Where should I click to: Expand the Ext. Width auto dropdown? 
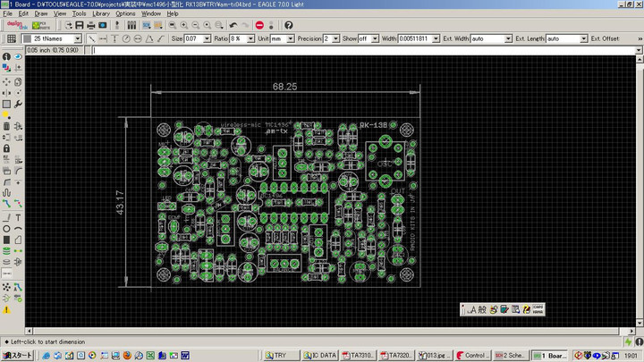pos(507,39)
